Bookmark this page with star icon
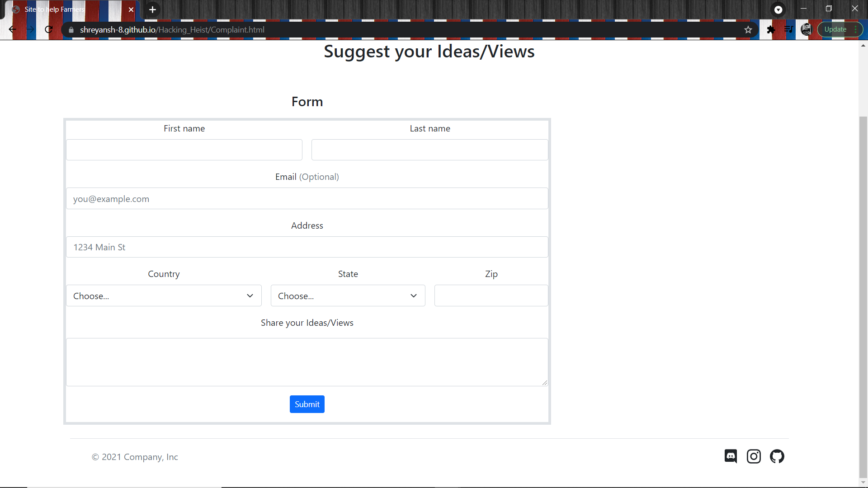 point(748,30)
